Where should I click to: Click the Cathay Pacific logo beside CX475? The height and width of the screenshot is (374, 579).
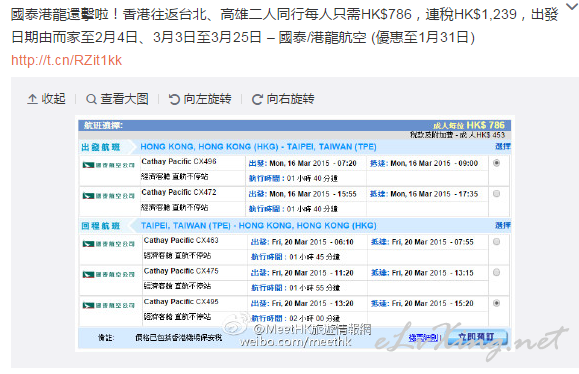click(109, 274)
